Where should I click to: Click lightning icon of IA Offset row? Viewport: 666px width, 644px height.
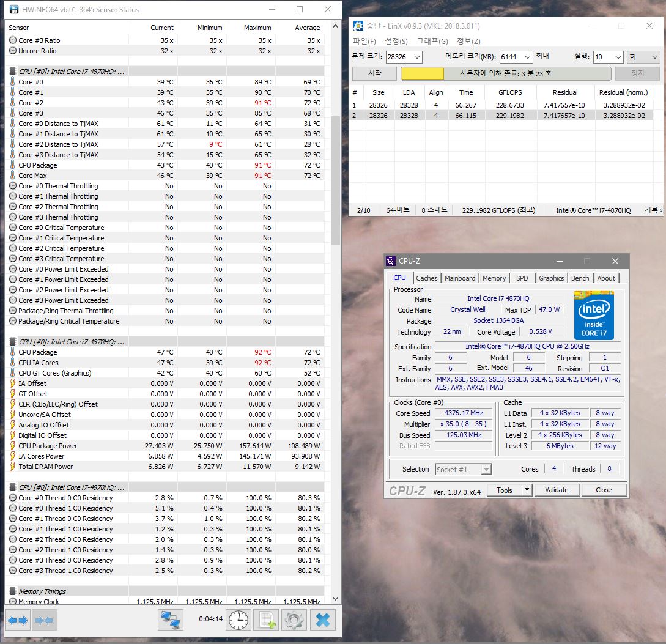13,383
